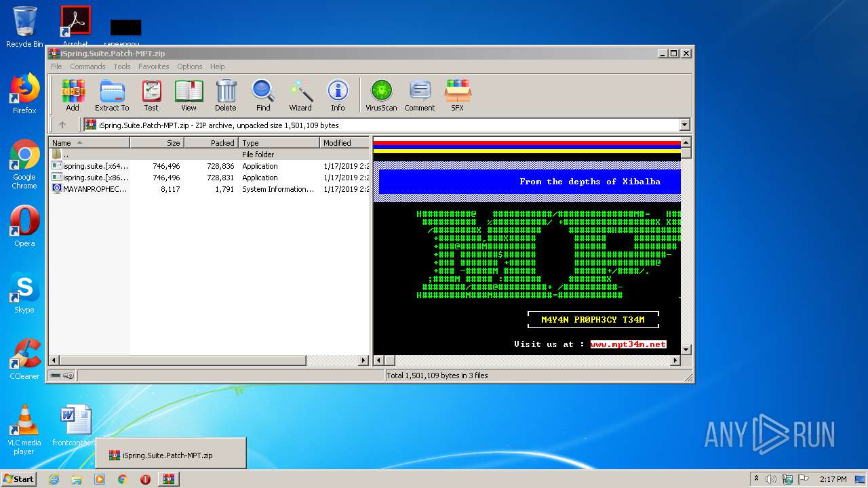Open the Word document desktop icon
The width and height of the screenshot is (868, 488).
pos(75,426)
